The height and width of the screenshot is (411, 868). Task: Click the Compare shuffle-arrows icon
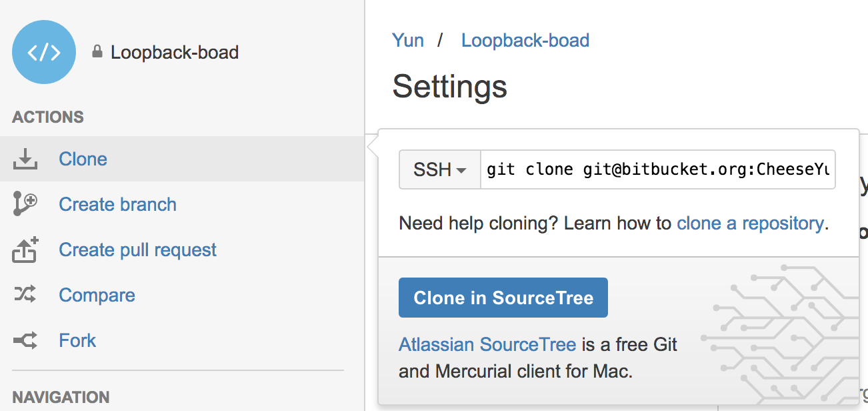click(x=25, y=294)
